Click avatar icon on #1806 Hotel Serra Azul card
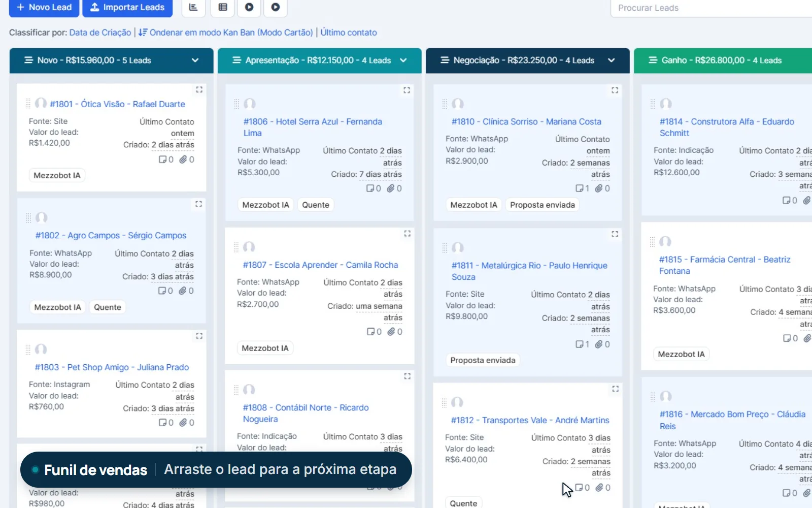 [x=250, y=104]
